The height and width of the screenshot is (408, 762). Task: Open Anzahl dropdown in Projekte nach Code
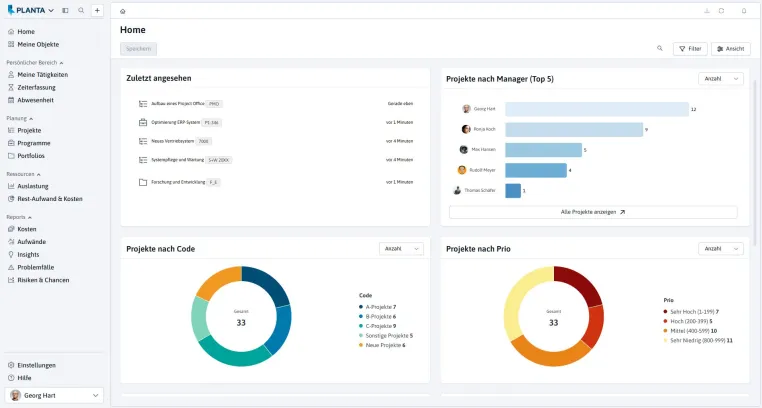(401, 249)
